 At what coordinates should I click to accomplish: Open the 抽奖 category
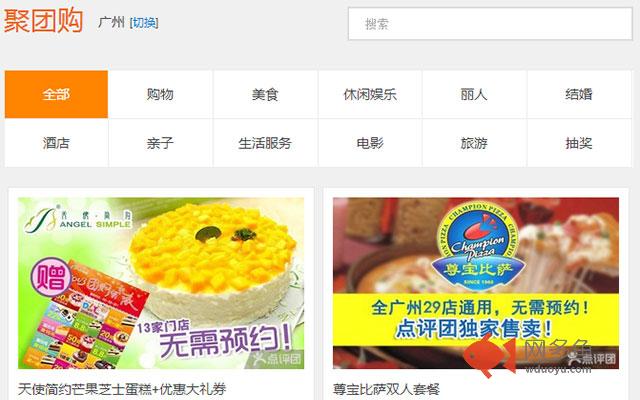point(579,143)
